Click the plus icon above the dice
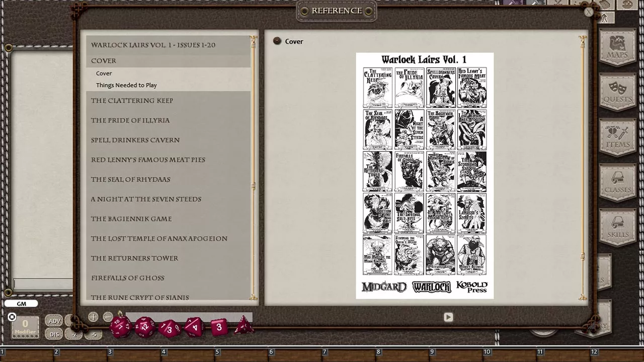This screenshot has width=644, height=362. (93, 317)
